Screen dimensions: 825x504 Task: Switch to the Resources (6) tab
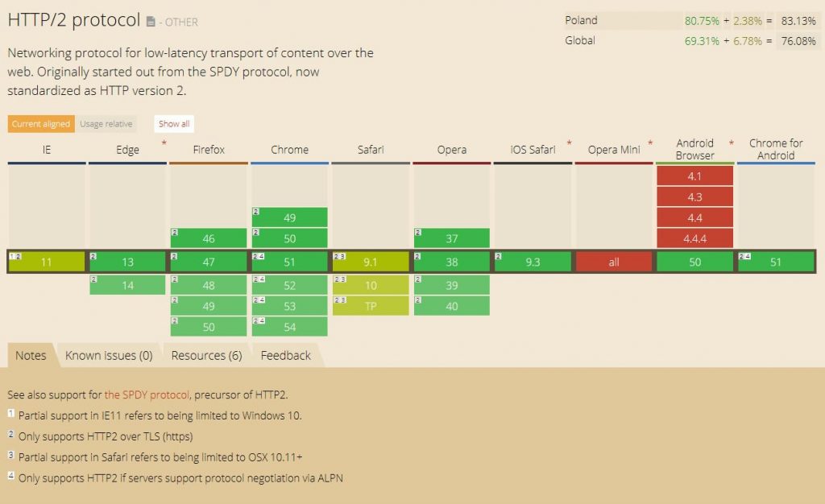tap(206, 355)
